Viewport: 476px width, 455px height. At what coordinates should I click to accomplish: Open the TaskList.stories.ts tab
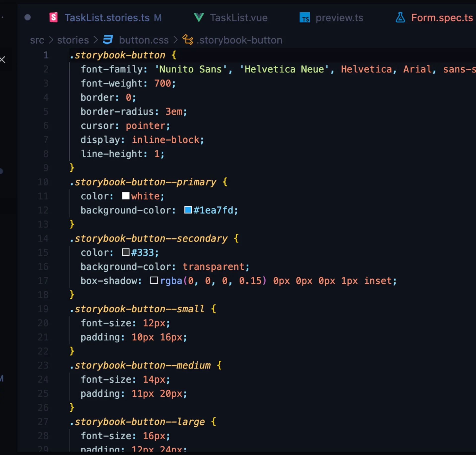(107, 18)
